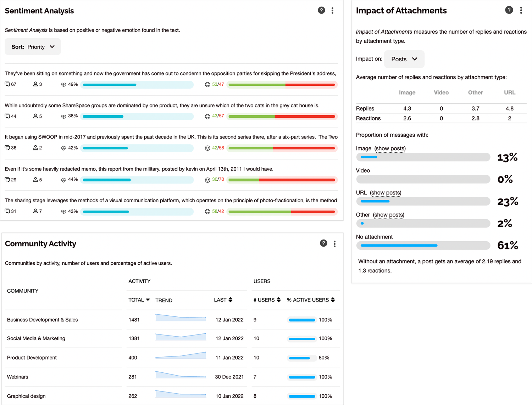The height and width of the screenshot is (405, 532).
Task: Open the Impact on Posts dropdown
Action: pos(404,59)
